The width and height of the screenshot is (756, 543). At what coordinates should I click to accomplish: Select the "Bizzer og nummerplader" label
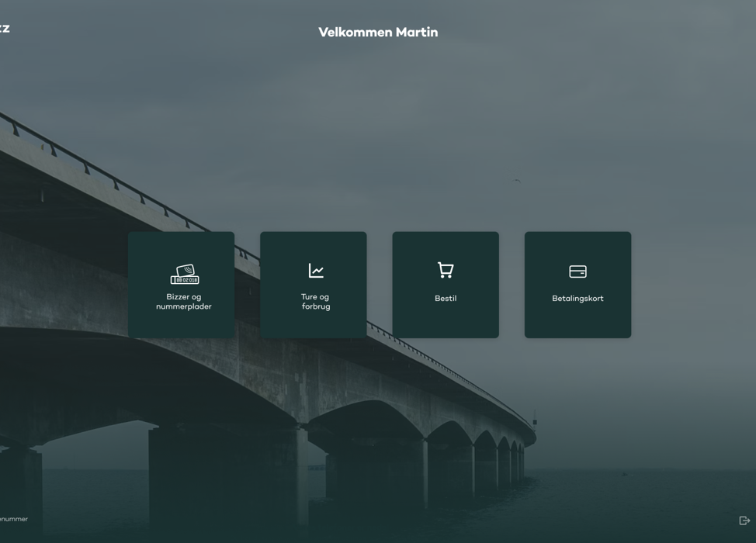pyautogui.click(x=184, y=302)
